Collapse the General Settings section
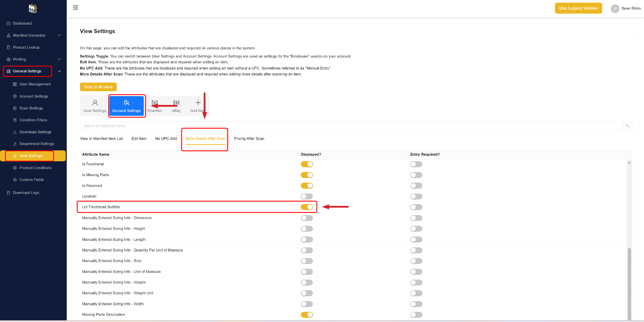The height and width of the screenshot is (322, 644). [x=59, y=71]
